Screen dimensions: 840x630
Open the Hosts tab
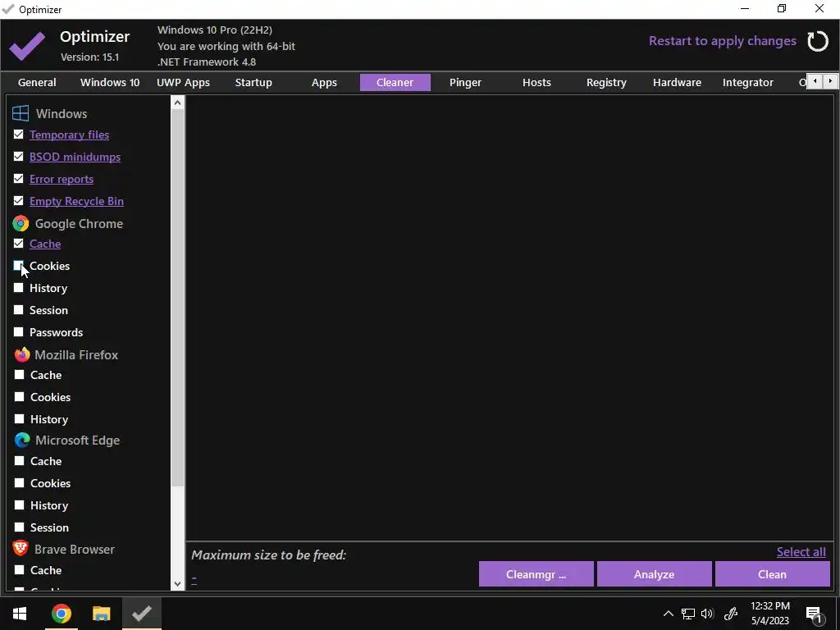[536, 83]
